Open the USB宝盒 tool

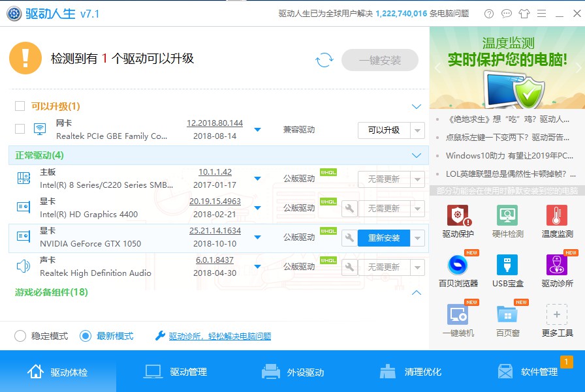(x=507, y=271)
